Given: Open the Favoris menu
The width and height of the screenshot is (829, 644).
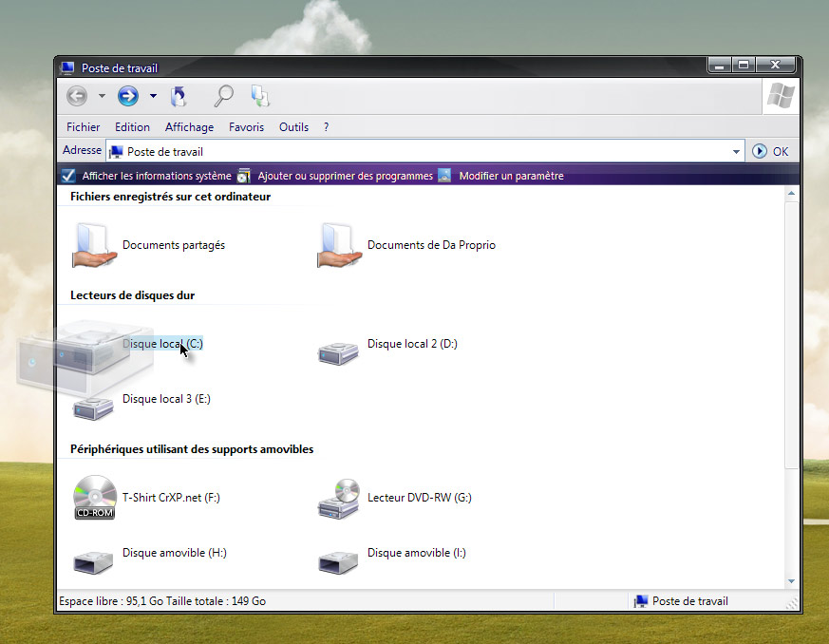Looking at the screenshot, I should pyautogui.click(x=246, y=127).
